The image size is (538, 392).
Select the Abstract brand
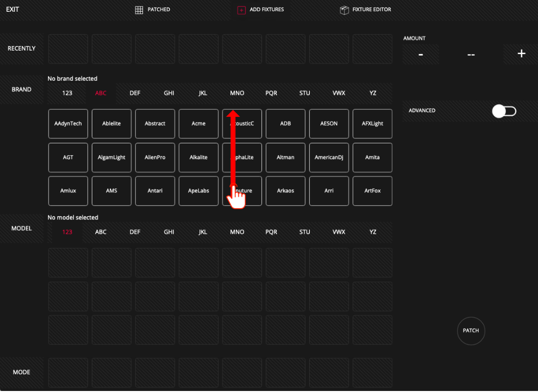[155, 124]
